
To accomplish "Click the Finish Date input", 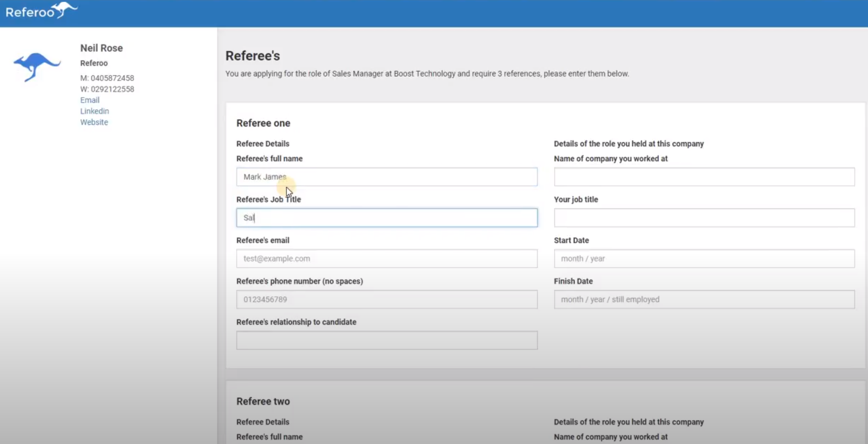I will 704,299.
